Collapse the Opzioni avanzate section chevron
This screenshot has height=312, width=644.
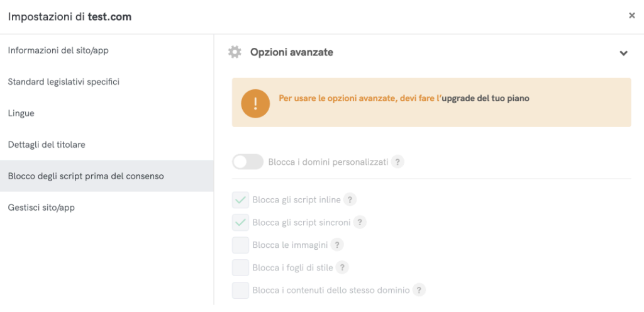click(623, 53)
